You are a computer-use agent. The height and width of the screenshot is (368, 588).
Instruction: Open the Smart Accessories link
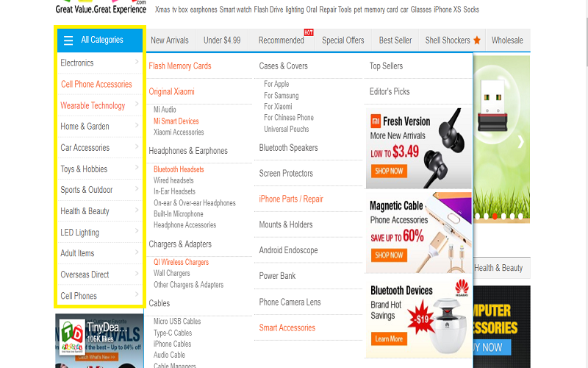pos(287,328)
